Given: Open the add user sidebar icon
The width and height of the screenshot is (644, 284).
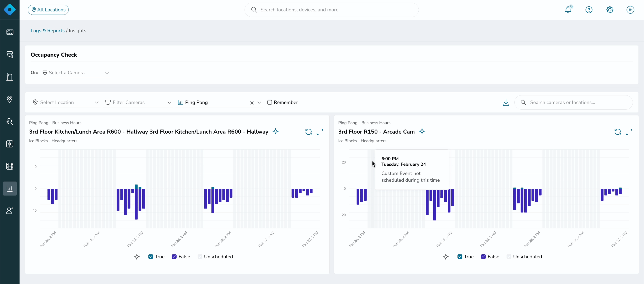Looking at the screenshot, I should point(10,211).
